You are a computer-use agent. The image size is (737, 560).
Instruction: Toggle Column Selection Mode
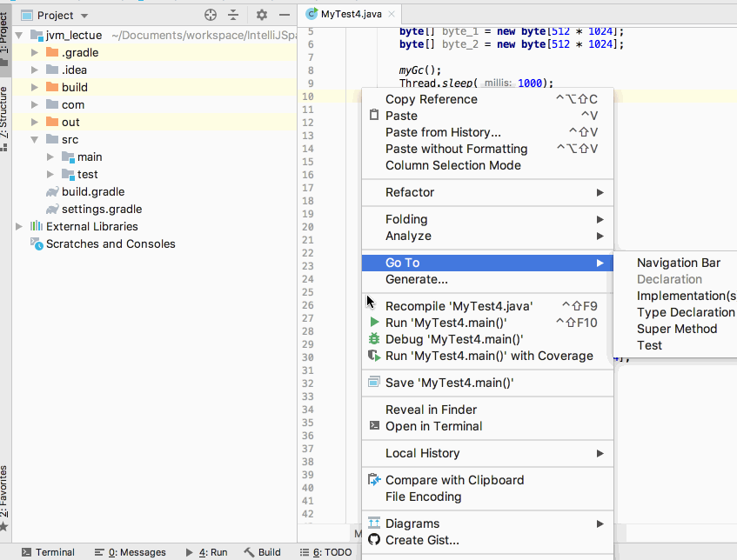pyautogui.click(x=487, y=165)
